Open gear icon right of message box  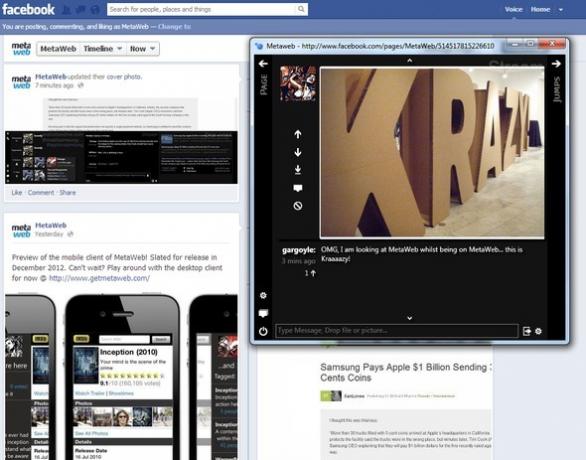(538, 331)
